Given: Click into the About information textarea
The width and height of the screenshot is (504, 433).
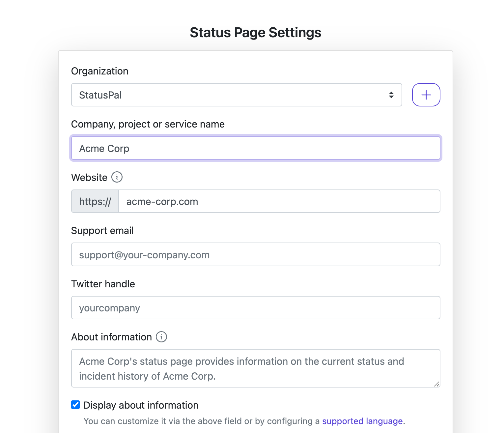Looking at the screenshot, I should 255,368.
